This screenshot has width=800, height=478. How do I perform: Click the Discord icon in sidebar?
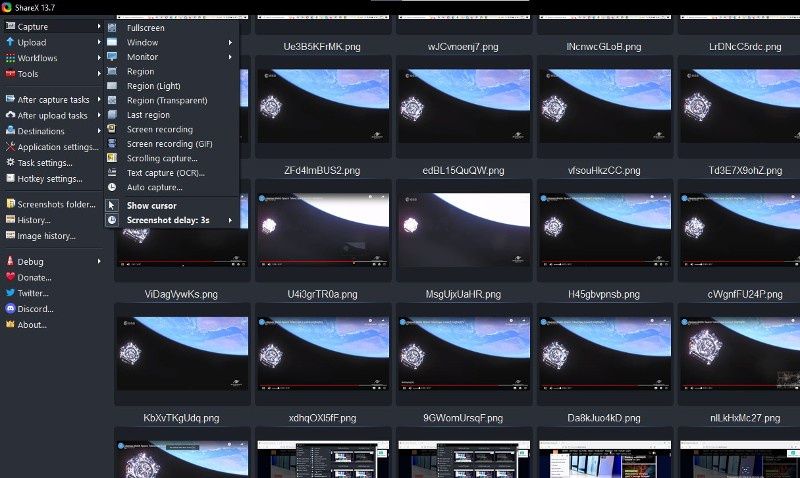pos(10,309)
